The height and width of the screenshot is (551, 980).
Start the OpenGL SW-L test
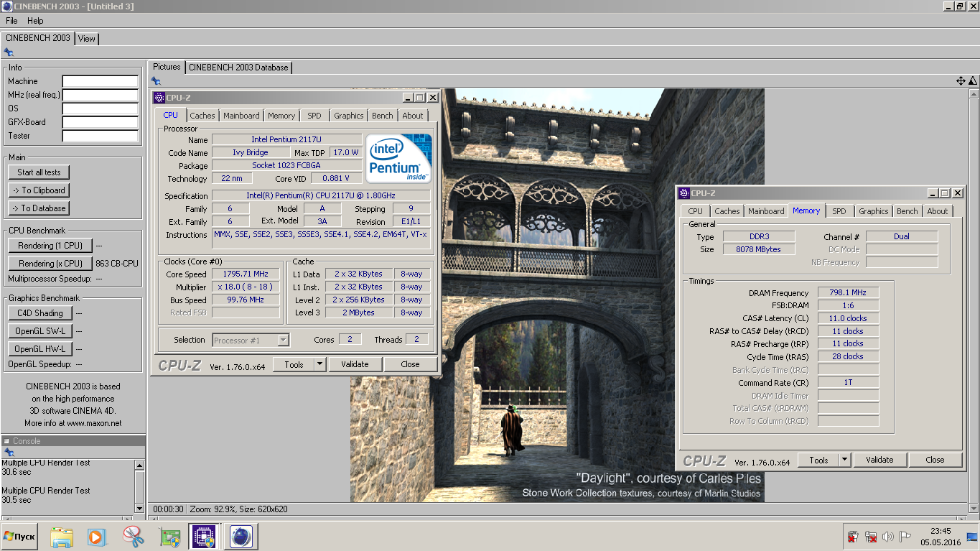pyautogui.click(x=40, y=331)
